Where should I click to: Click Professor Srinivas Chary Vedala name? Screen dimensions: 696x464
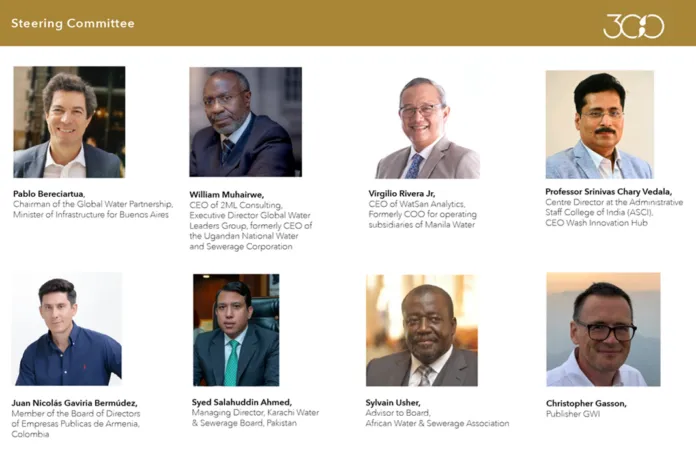[609, 192]
